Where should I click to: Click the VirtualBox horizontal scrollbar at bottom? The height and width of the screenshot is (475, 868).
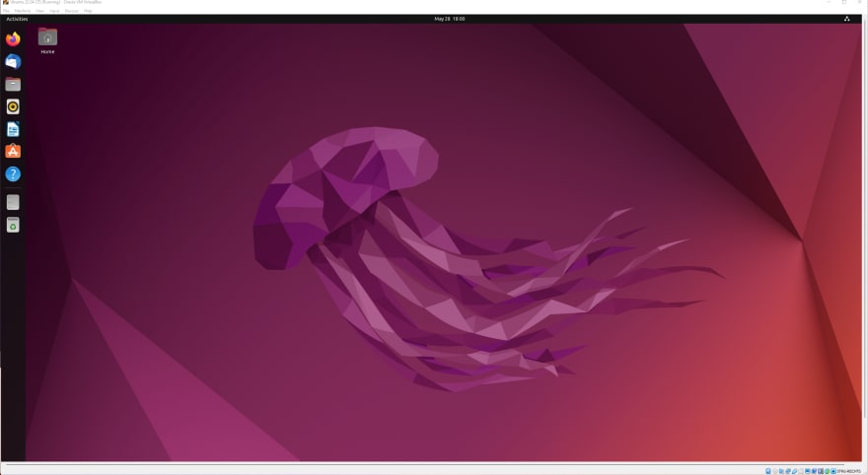(425, 465)
